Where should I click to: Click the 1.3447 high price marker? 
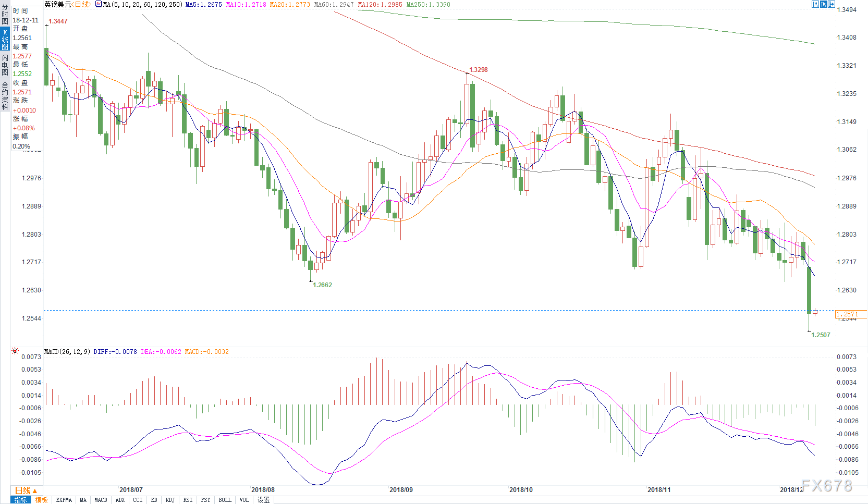pyautogui.click(x=58, y=21)
